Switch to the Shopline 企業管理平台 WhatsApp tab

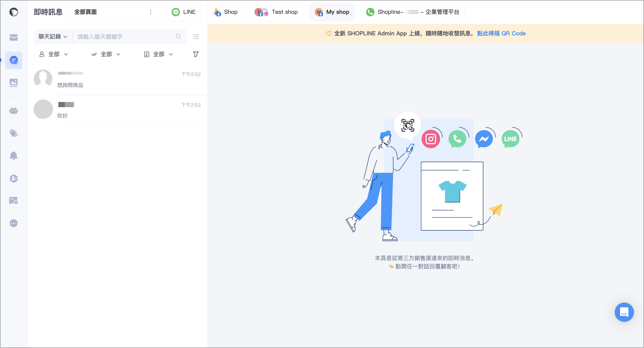click(x=413, y=12)
